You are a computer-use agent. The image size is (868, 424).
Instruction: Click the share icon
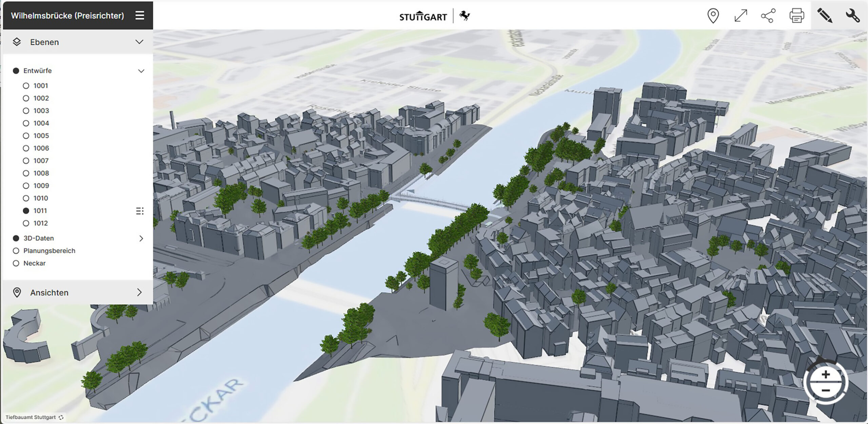point(768,16)
